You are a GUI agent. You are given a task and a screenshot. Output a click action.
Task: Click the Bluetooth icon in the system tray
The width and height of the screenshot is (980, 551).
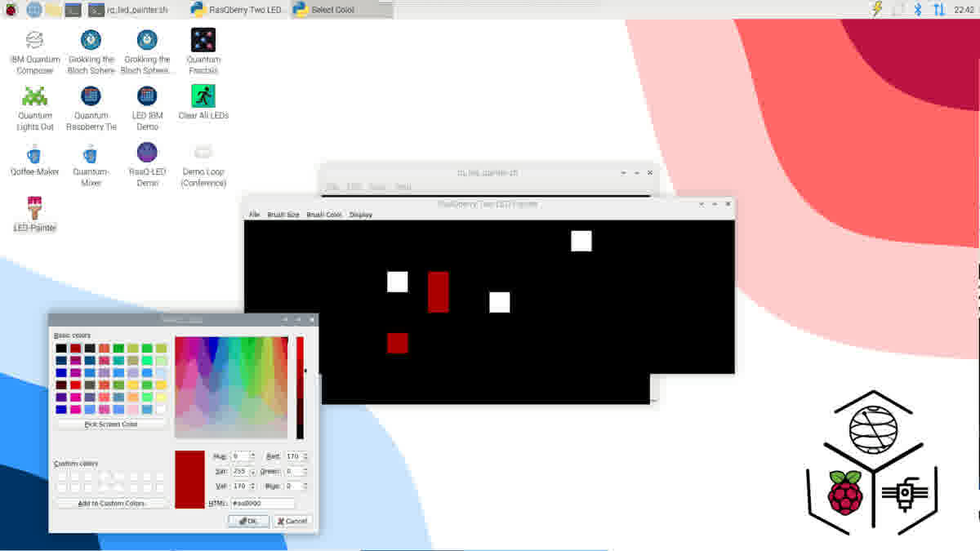[x=918, y=9]
